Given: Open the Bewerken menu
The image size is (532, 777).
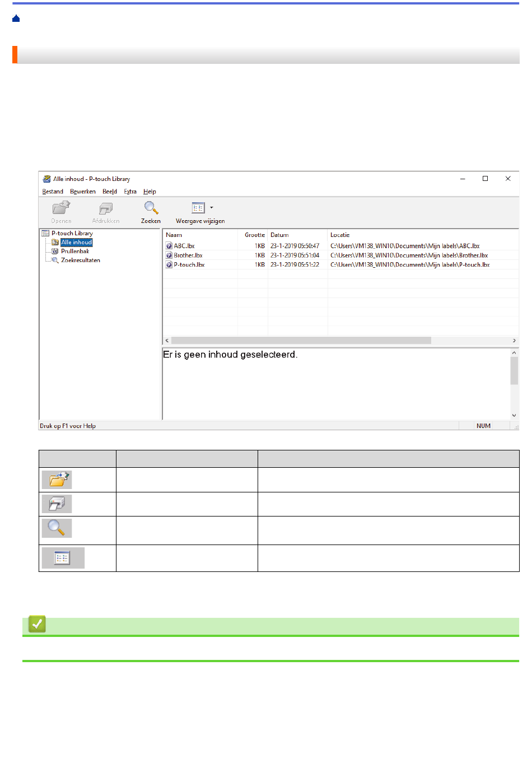Looking at the screenshot, I should (x=83, y=192).
